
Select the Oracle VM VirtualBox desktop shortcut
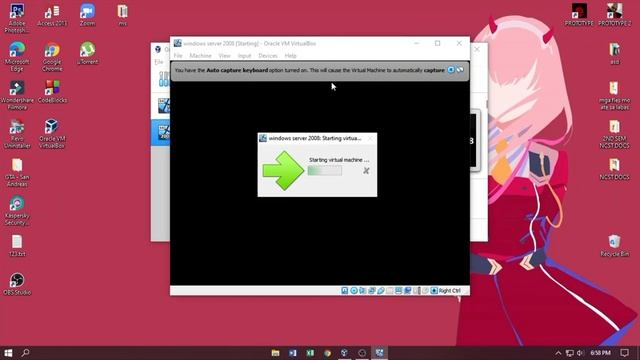pyautogui.click(x=52, y=133)
